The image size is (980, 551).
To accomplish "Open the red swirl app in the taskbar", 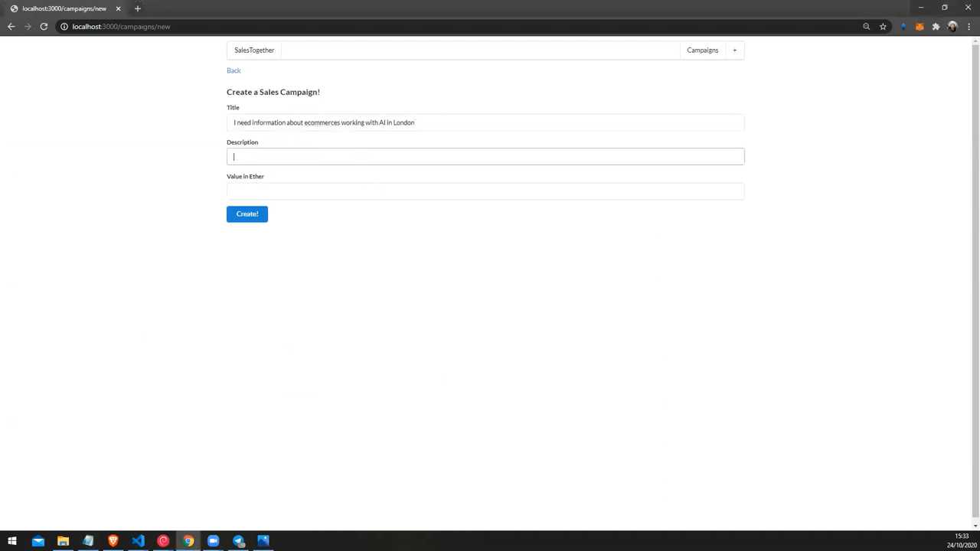I will click(163, 541).
